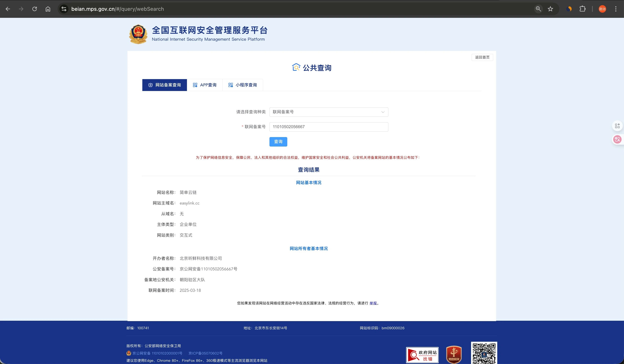Click the zoom magnifier icon in address bar
Screen dimensions: 624x364
[538, 9]
